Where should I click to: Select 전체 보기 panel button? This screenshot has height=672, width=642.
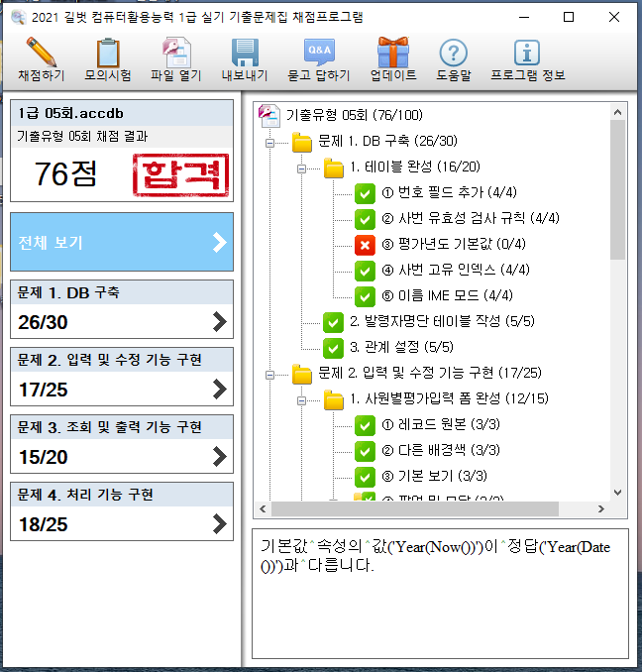(122, 242)
